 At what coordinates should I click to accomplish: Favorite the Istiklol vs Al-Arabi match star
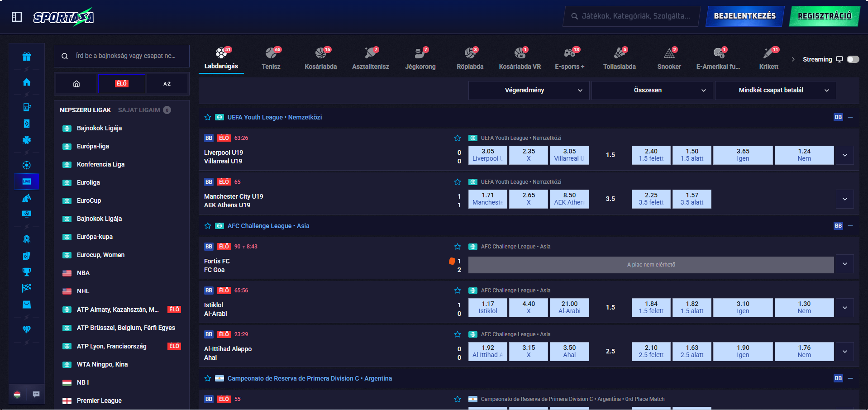[458, 291]
